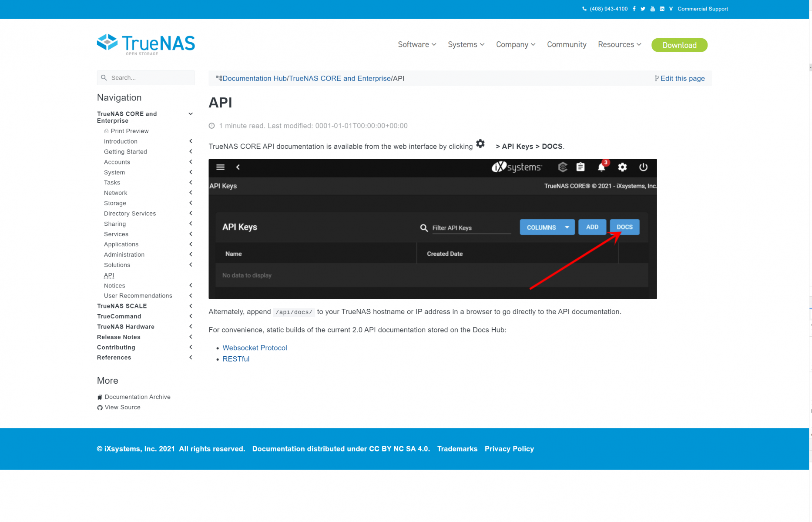Select Applications in the navigation tree
812x522 pixels.
121,244
